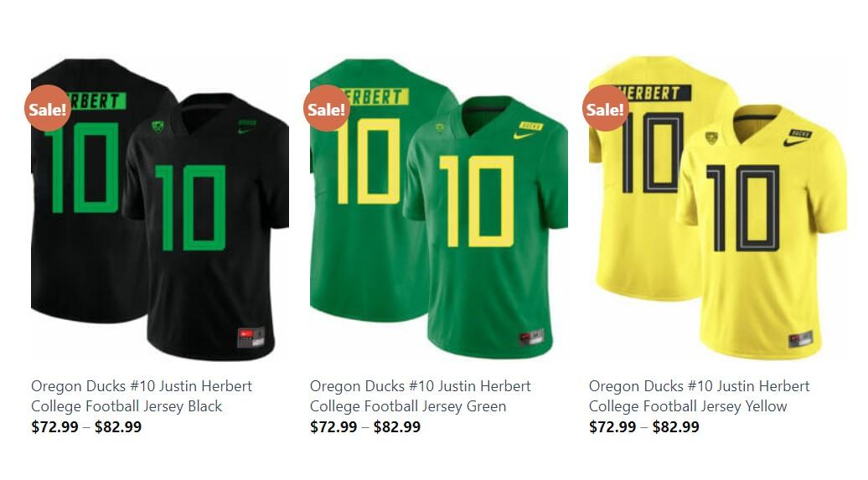Click the Sale badge on the green jersey

point(327,109)
